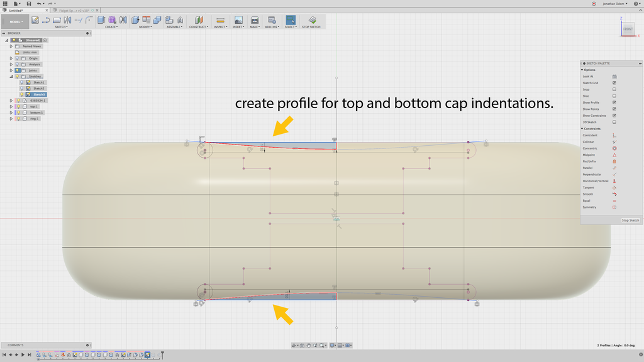
Task: Click the Create Sketch tool icon
Action: coord(35,20)
